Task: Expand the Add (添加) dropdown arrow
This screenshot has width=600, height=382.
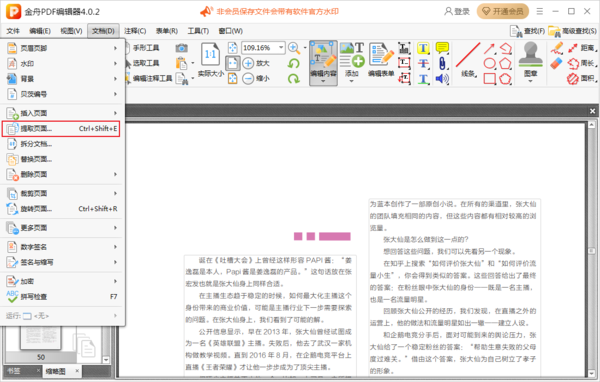Action: coord(352,81)
